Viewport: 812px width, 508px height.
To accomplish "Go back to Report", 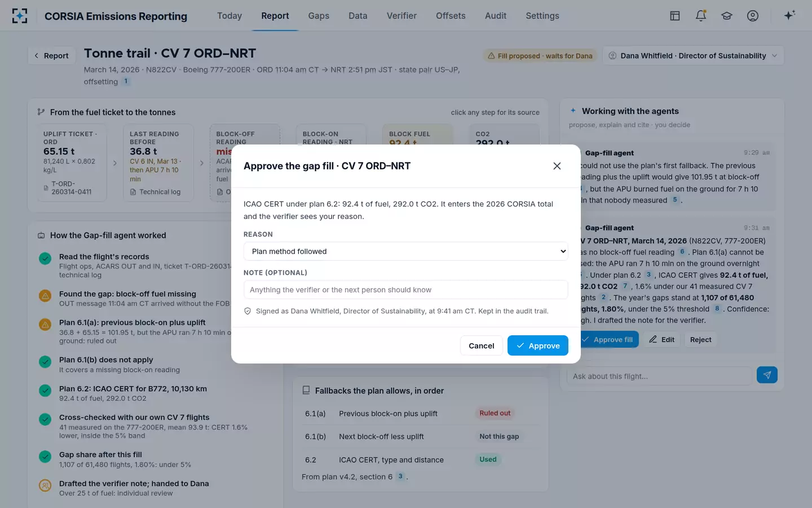I will [x=51, y=55].
